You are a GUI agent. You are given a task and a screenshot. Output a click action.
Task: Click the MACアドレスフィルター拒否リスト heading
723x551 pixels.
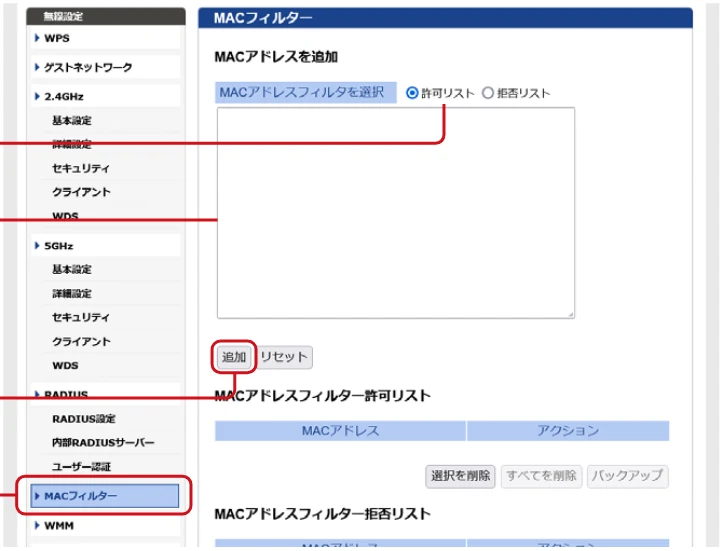pyautogui.click(x=323, y=514)
